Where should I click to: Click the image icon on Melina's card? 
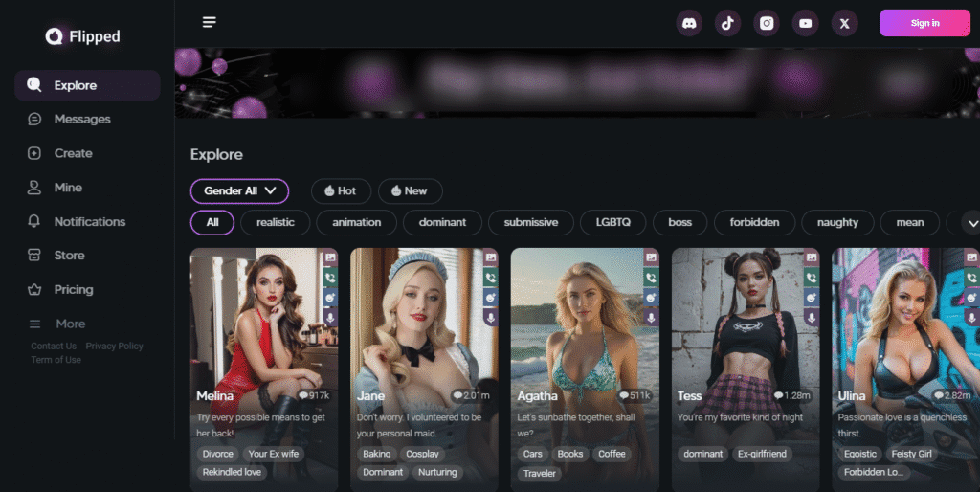(330, 257)
